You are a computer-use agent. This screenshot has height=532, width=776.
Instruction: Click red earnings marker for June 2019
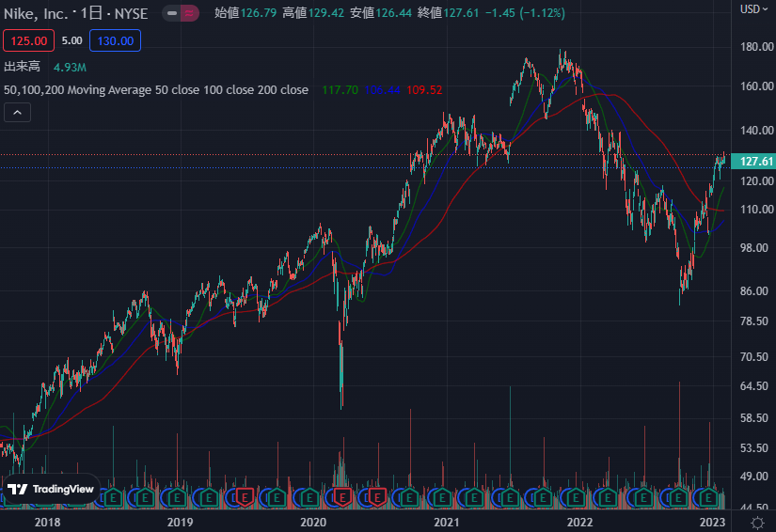tap(245, 497)
